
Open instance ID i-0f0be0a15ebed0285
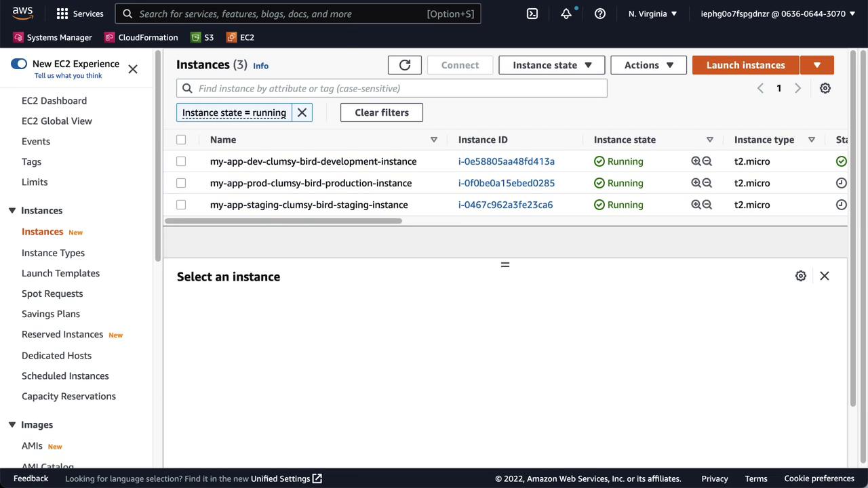click(x=507, y=183)
